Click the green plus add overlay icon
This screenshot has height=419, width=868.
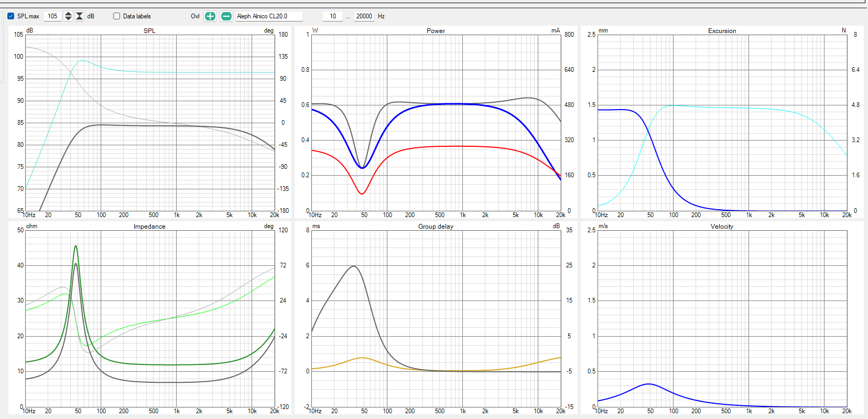click(210, 16)
